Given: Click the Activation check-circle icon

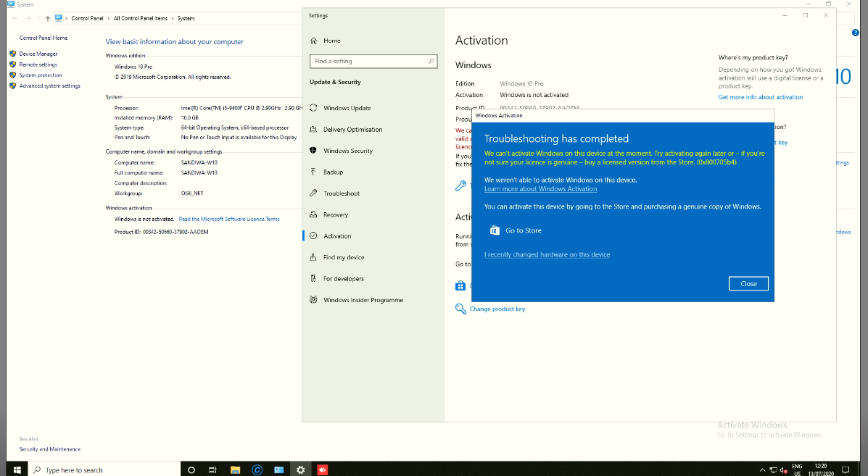Looking at the screenshot, I should [x=313, y=235].
